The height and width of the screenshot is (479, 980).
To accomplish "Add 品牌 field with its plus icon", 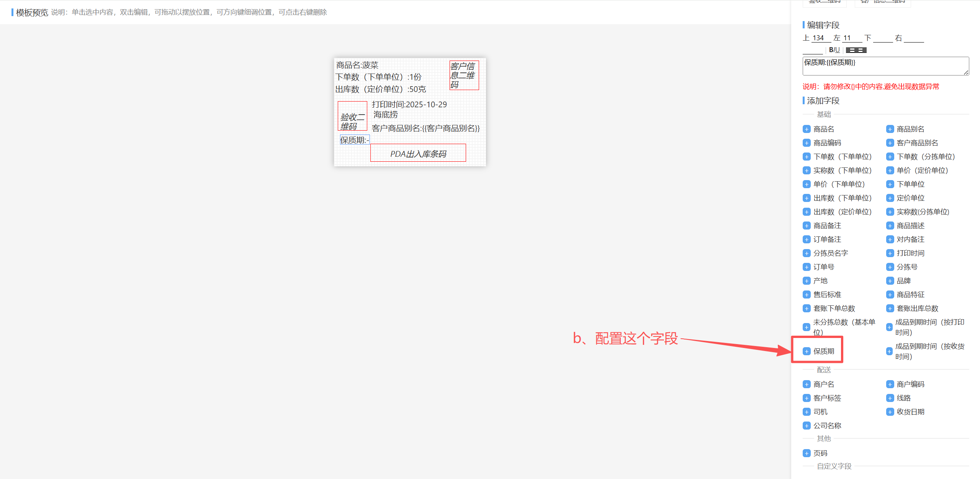I will (x=890, y=281).
